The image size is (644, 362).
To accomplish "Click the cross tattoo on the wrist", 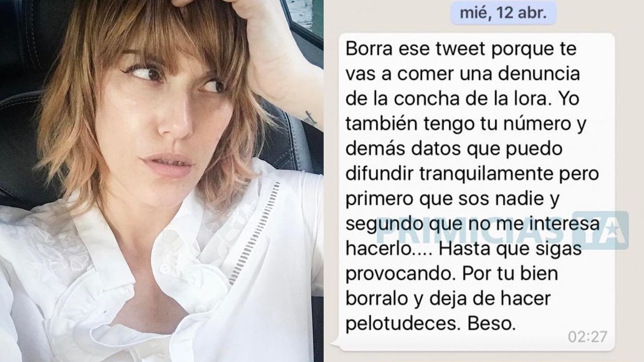I will coord(311,117).
